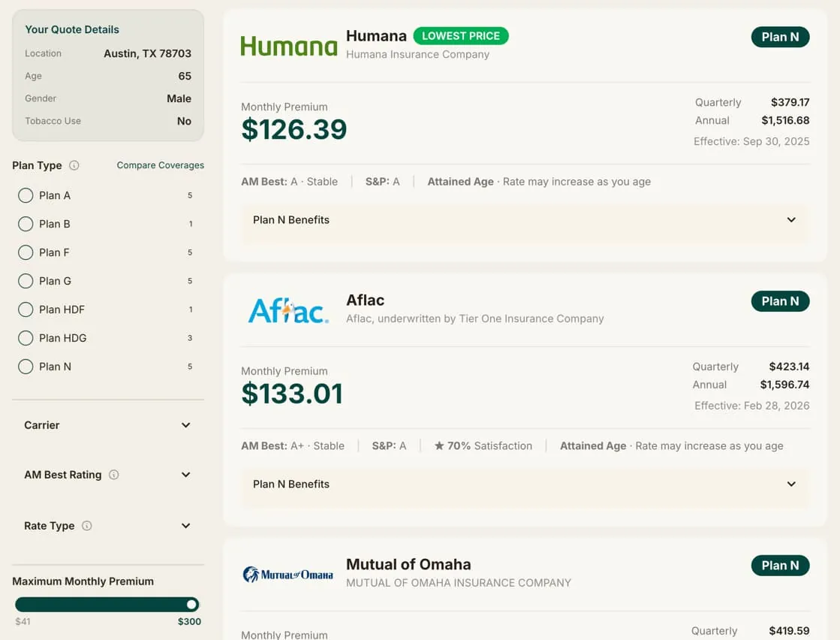Expand the AM Best Rating filter chevron
This screenshot has width=840, height=640.
tap(186, 475)
